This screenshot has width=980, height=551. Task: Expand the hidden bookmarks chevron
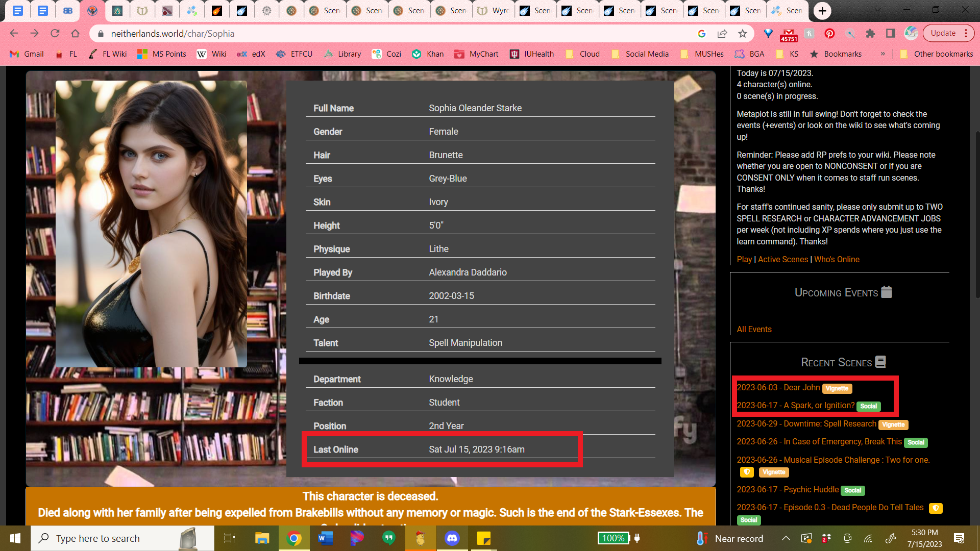(x=883, y=54)
